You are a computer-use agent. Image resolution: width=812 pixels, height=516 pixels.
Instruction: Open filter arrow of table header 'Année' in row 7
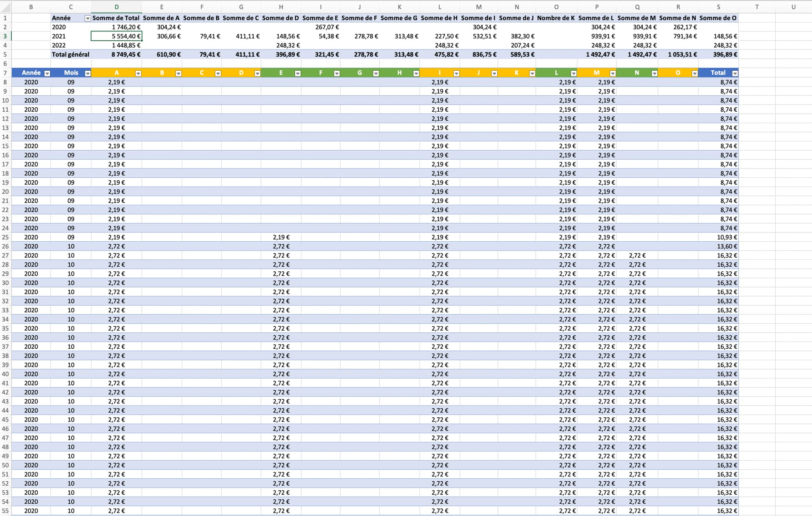coord(47,74)
